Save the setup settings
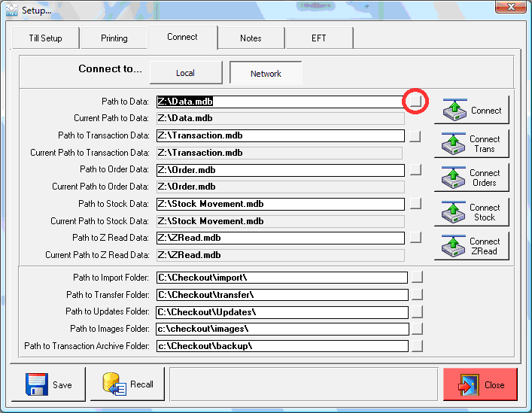Screen dimensions: 532x413 point(49,384)
